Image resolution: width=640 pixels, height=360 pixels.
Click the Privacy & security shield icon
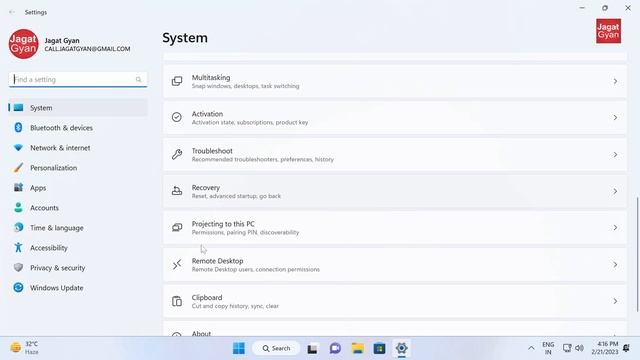point(18,267)
